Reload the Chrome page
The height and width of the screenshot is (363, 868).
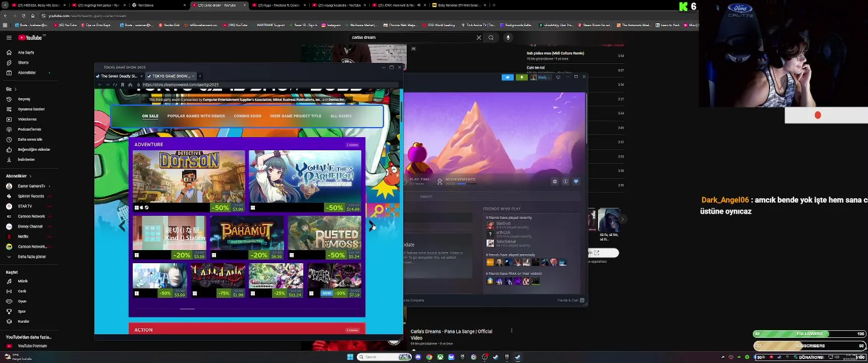(24, 16)
